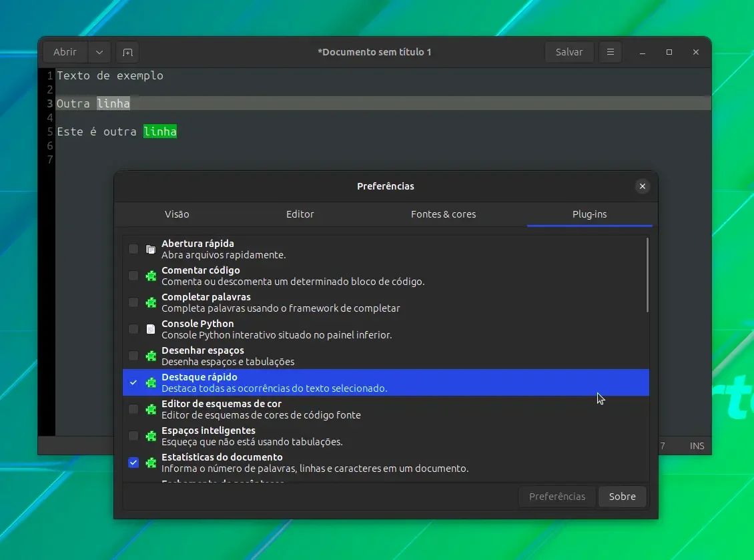Open the hamburger menu in gedit

click(611, 52)
